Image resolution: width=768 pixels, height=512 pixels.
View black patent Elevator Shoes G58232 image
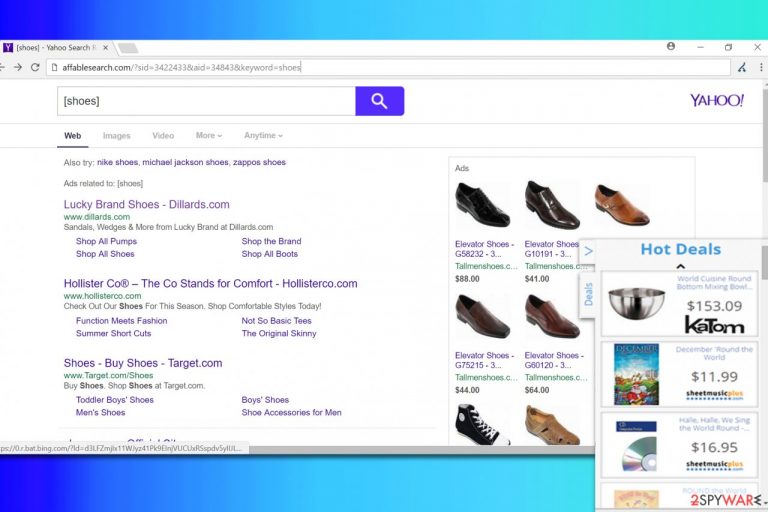click(482, 204)
